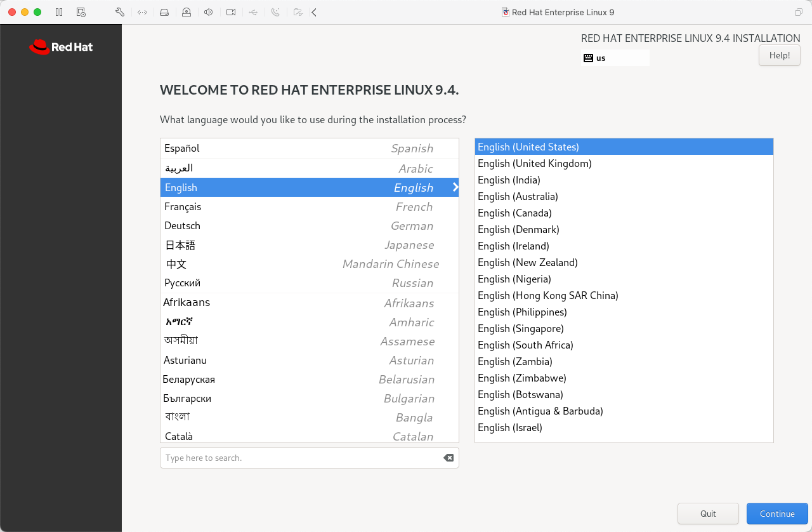
Task: Clear the search box using the backspace icon
Action: click(x=449, y=457)
